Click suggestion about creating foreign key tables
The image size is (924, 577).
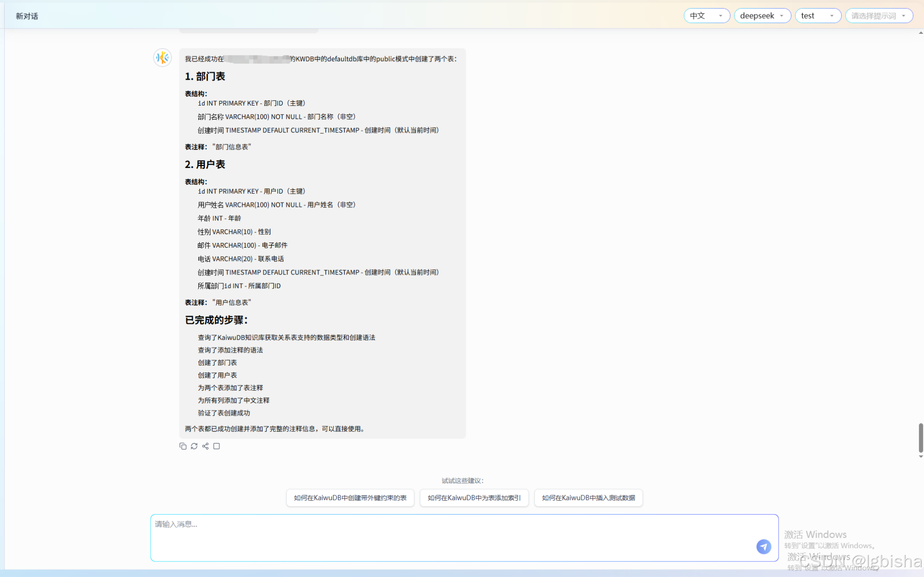click(350, 498)
